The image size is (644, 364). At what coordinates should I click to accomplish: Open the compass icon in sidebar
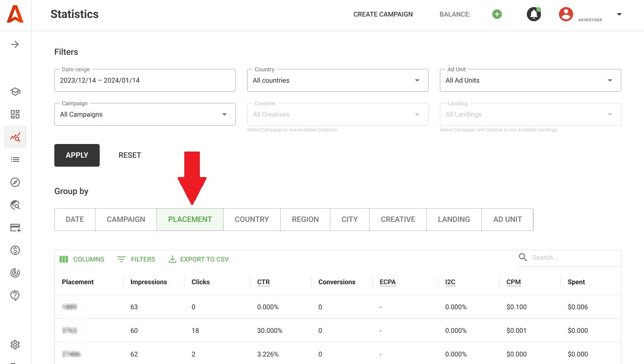(15, 182)
